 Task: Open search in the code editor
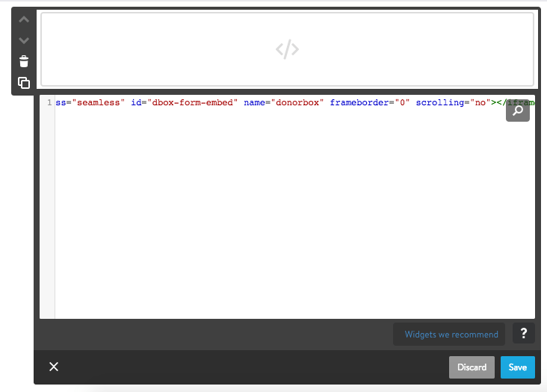coord(517,110)
